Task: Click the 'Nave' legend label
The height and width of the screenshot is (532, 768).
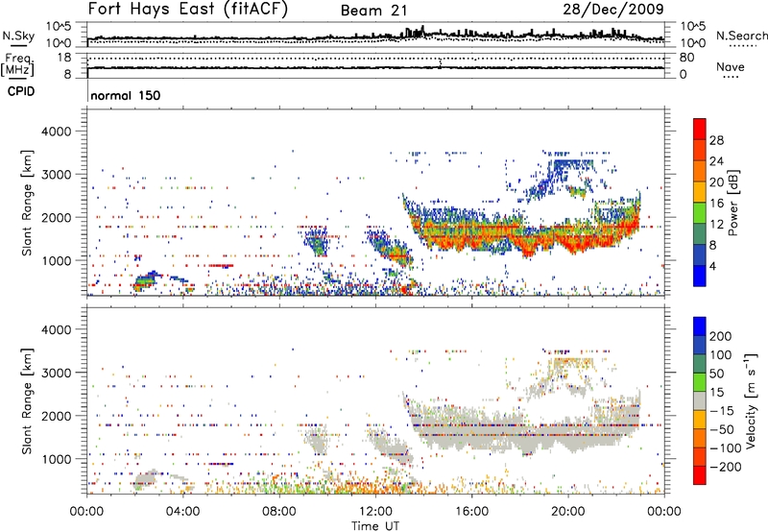Action: [731, 66]
